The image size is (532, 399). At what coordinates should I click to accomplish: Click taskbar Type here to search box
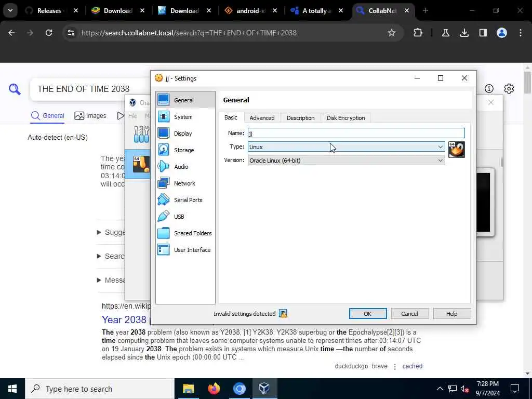[x=99, y=389]
